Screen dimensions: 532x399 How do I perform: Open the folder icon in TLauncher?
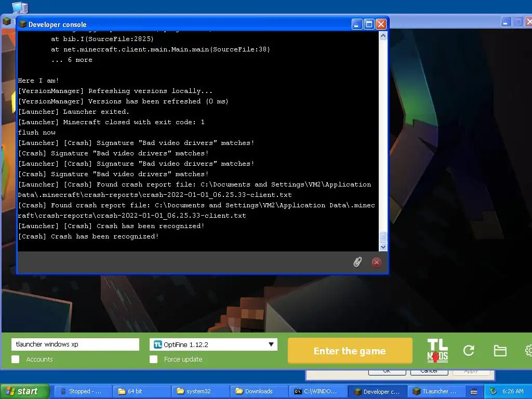500,351
